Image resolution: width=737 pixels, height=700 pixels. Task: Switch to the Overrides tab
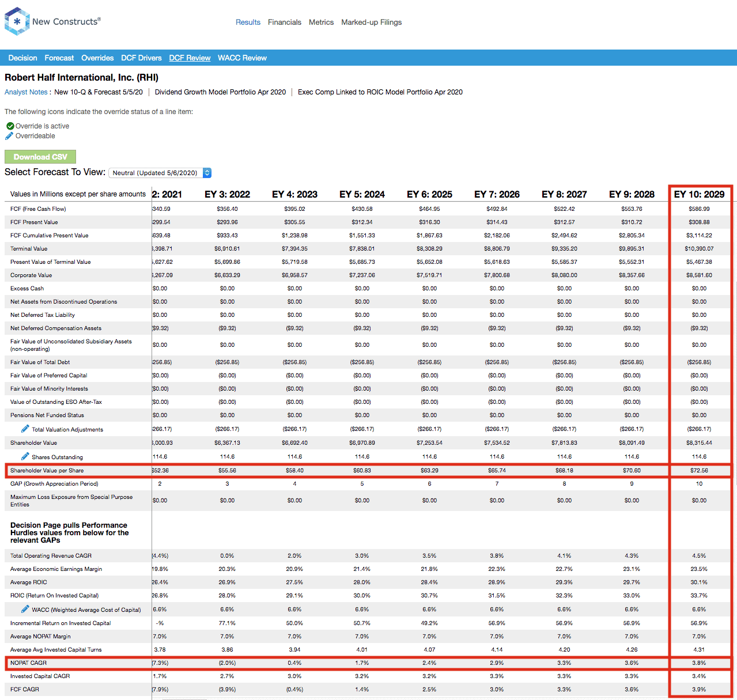click(x=97, y=58)
